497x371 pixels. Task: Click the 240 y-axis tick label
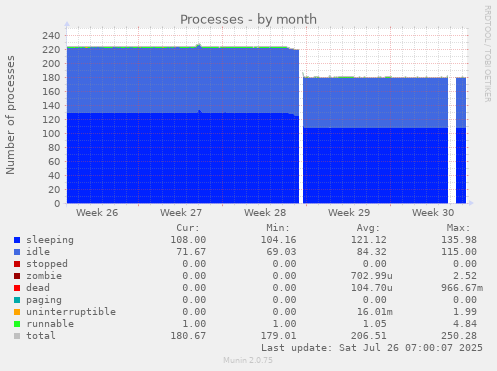[51, 35]
